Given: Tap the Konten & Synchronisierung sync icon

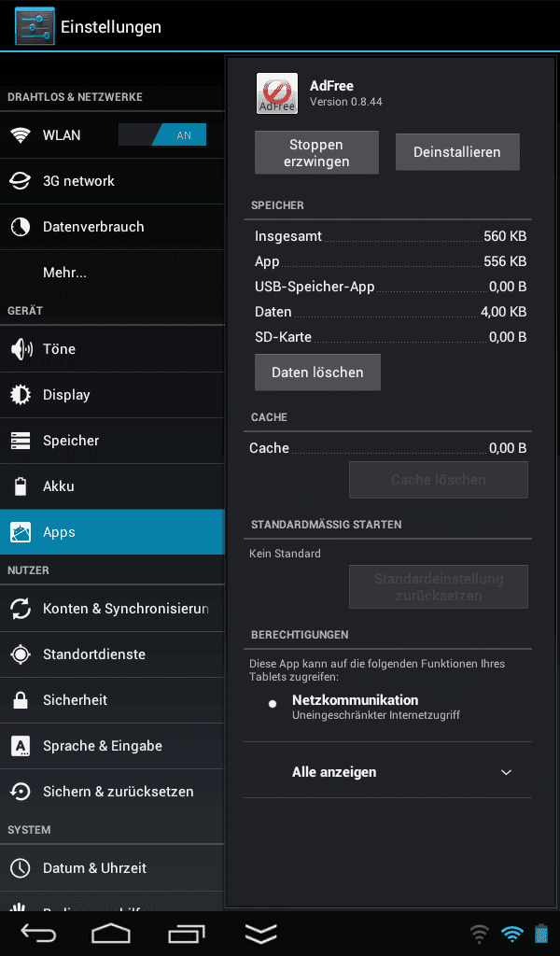Looking at the screenshot, I should [x=21, y=609].
